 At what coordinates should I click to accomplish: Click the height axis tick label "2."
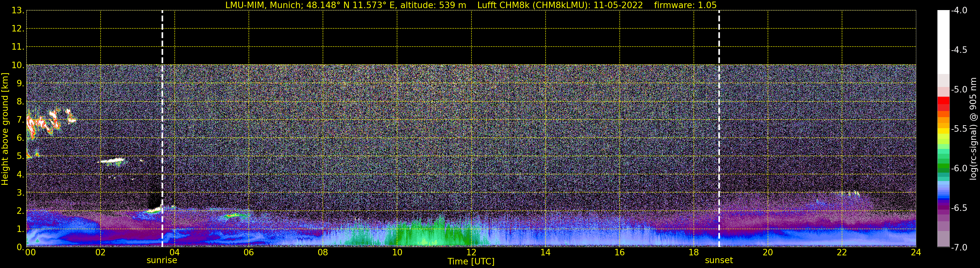point(20,211)
